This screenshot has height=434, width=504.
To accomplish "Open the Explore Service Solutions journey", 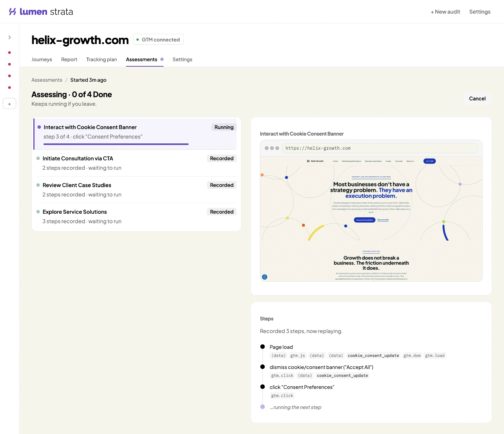I will (x=136, y=217).
